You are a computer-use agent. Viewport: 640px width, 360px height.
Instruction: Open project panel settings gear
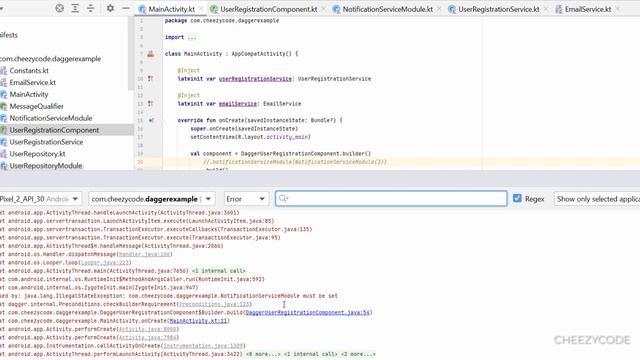[x=110, y=8]
